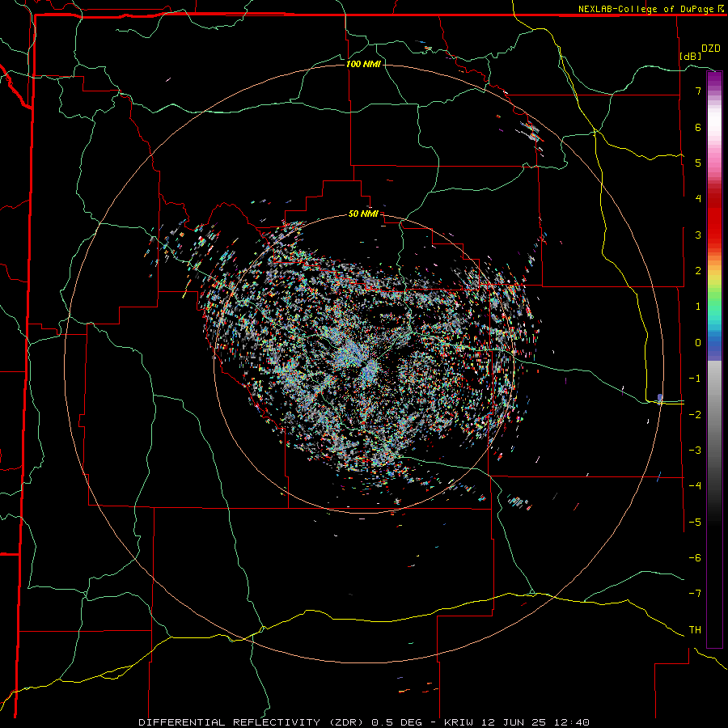Image resolution: width=728 pixels, height=728 pixels.
Task: Click the -1 value on the scale
Action: [x=695, y=379]
